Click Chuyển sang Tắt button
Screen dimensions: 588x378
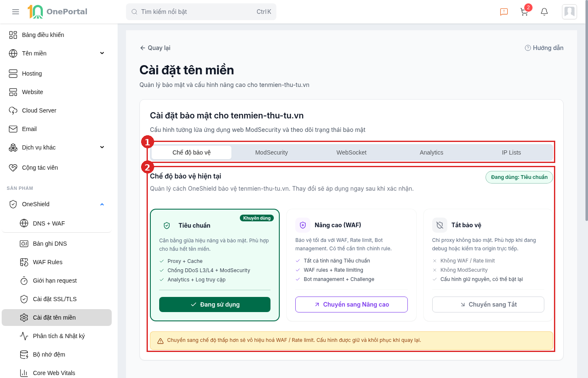488,304
